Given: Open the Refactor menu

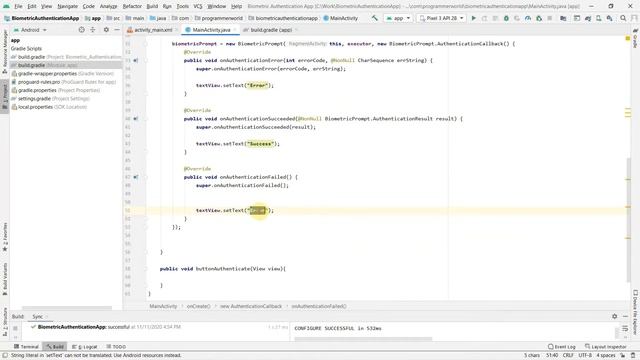Looking at the screenshot, I should (132, 6).
